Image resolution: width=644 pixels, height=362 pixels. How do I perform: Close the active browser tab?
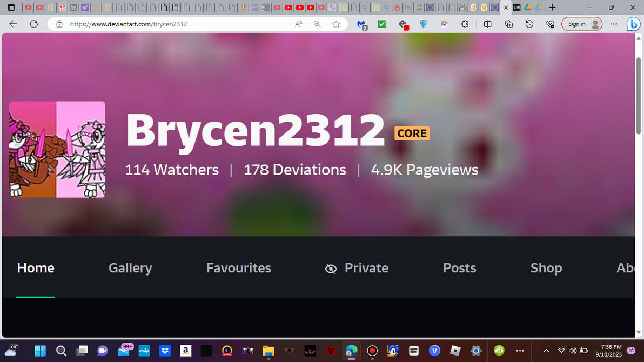[506, 8]
